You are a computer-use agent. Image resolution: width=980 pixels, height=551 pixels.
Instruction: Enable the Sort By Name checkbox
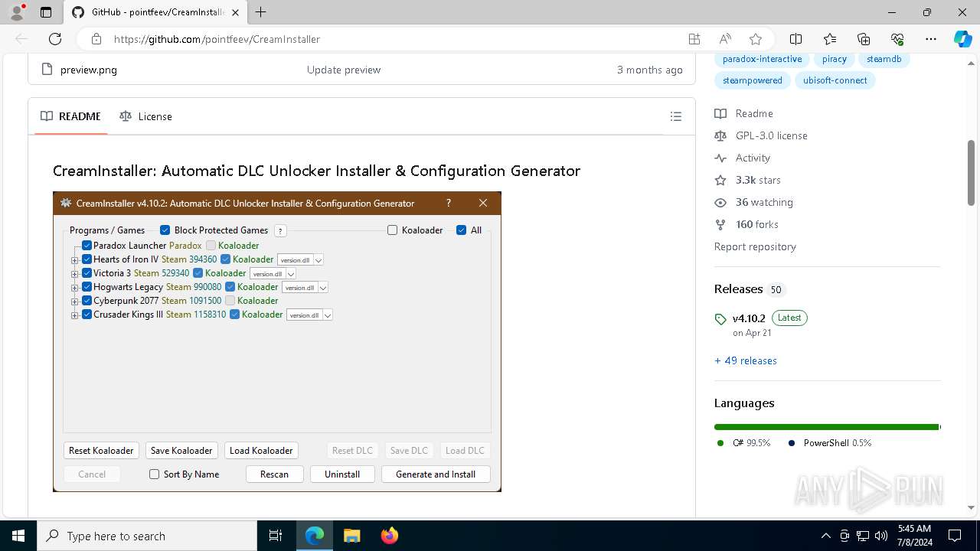pos(154,474)
